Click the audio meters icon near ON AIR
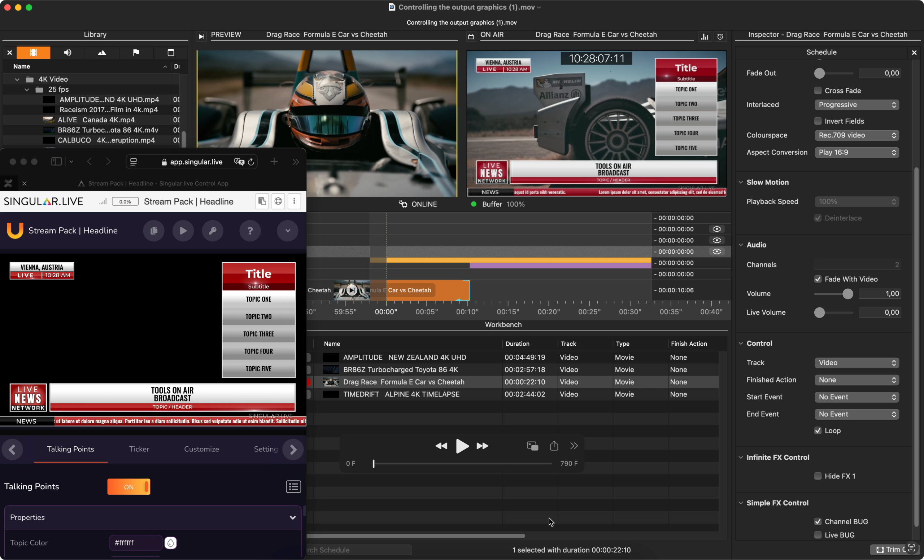 tap(705, 37)
